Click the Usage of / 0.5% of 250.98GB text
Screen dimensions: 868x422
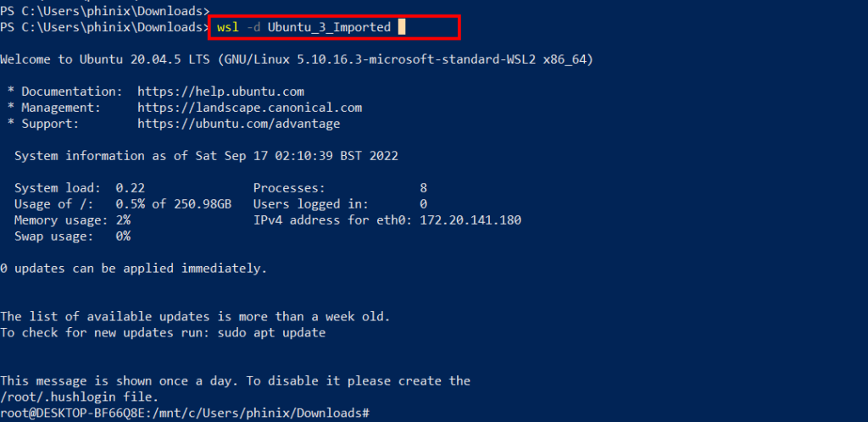click(x=123, y=204)
